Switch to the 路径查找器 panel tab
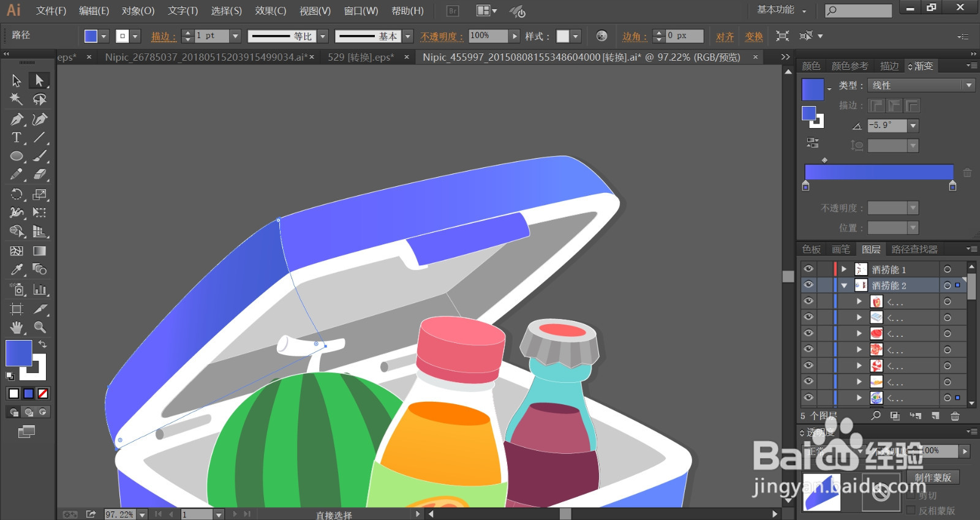The width and height of the screenshot is (980, 520). pyautogui.click(x=914, y=249)
